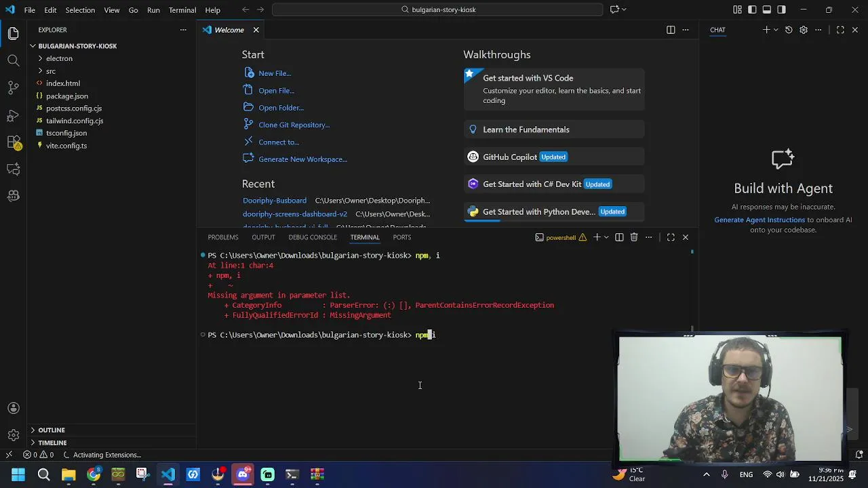Open Discord from the Windows taskbar
Screen dimensions: 868x488
coord(243,474)
